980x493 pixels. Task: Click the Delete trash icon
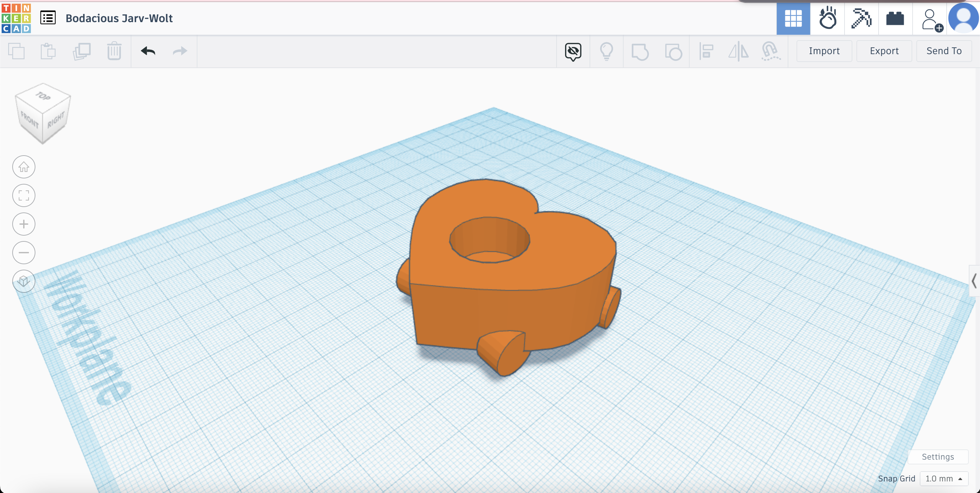coord(114,51)
